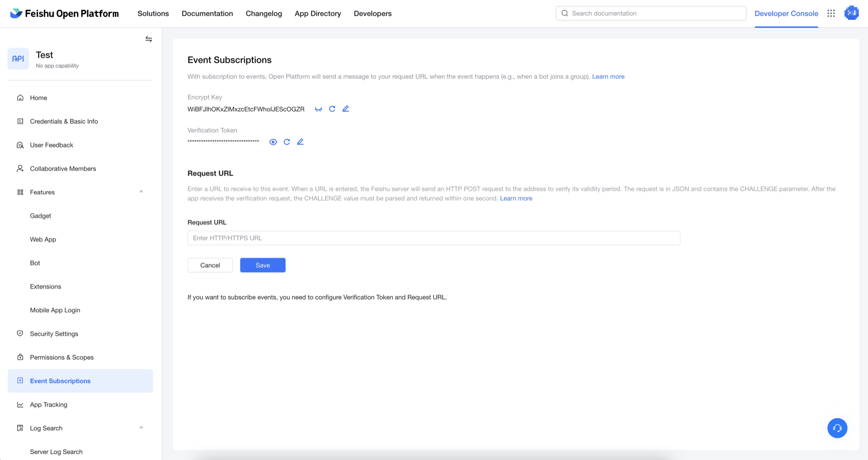
Task: Edit the Verification Token with pencil icon
Action: coord(300,142)
